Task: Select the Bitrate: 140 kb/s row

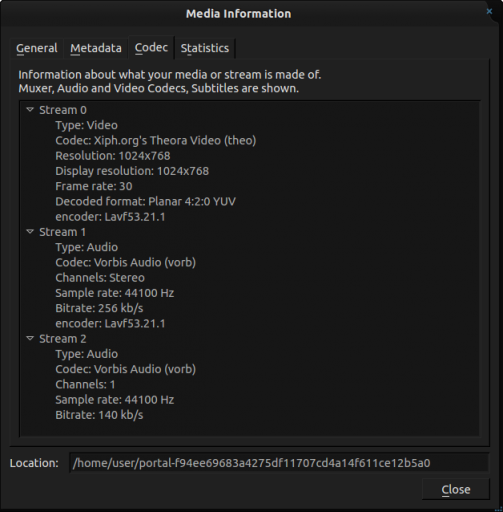Action: (x=99, y=415)
